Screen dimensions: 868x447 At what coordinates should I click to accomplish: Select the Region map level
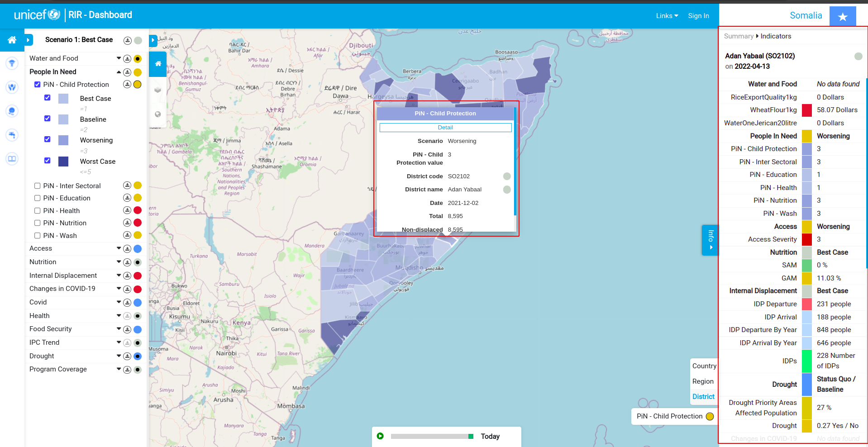click(x=703, y=381)
